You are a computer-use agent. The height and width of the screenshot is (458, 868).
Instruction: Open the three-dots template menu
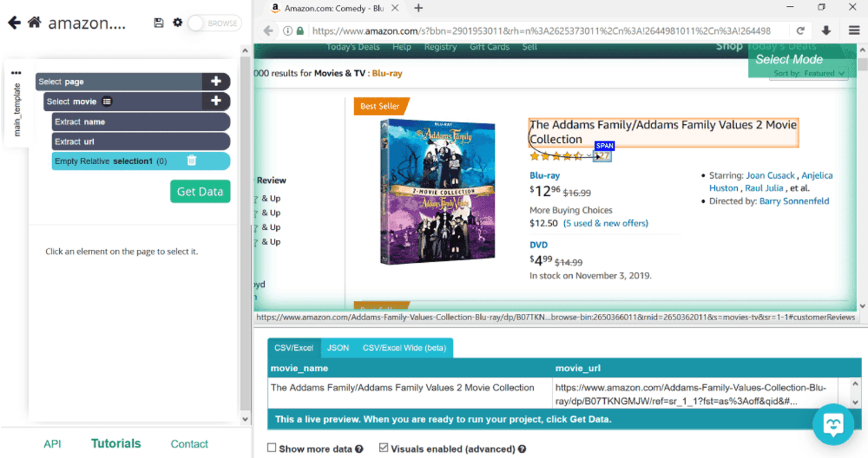tap(16, 73)
